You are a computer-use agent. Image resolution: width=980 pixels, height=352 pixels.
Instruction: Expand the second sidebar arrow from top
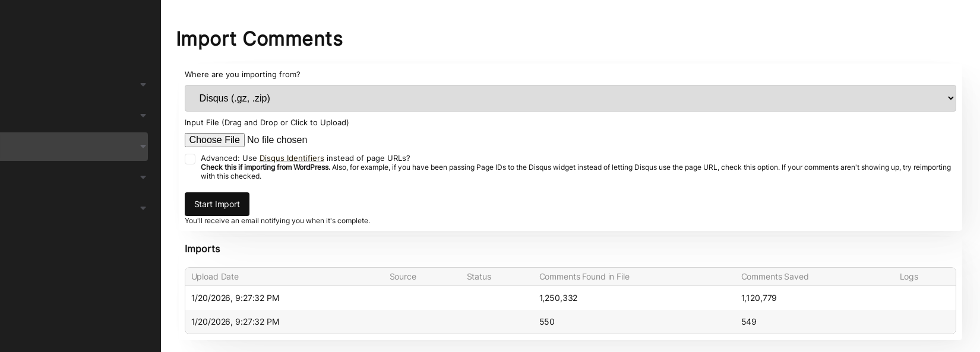point(143,116)
